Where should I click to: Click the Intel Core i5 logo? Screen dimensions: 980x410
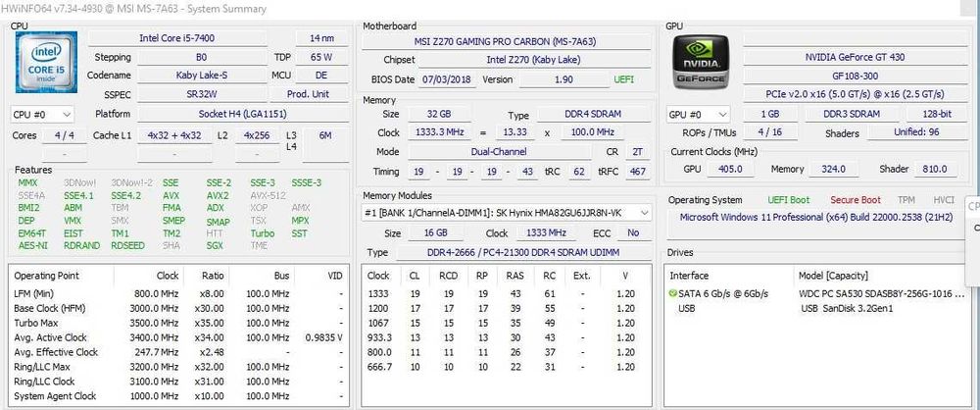[46, 62]
